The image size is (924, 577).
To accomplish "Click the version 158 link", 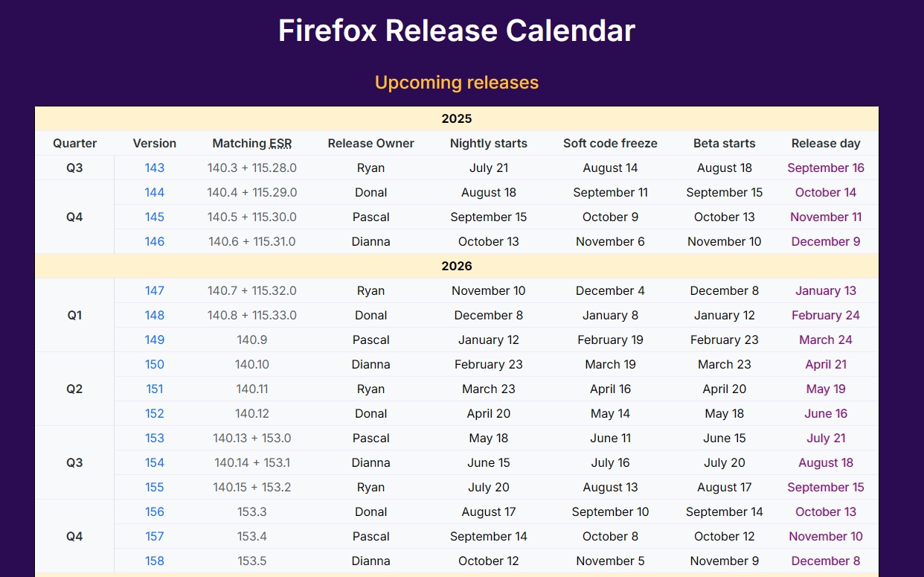I will (155, 561).
